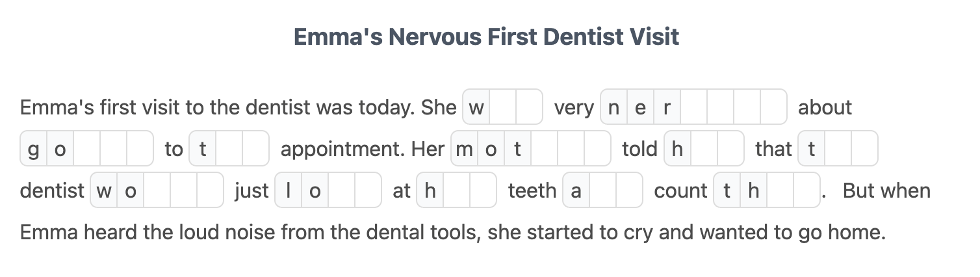Click last box of 'to t__' word
The height and width of the screenshot is (277, 980).
[255, 149]
